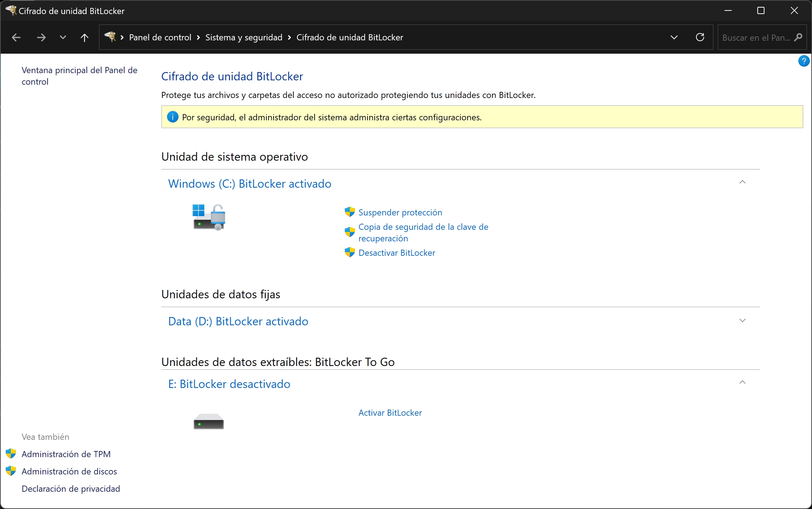Expand the Data (D:) section chevron
Screen dimensions: 812x509
point(742,320)
